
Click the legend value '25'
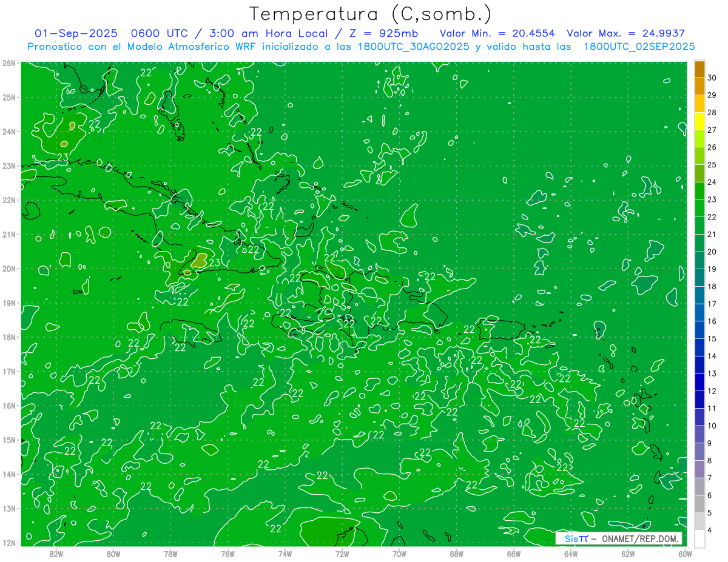[712, 164]
